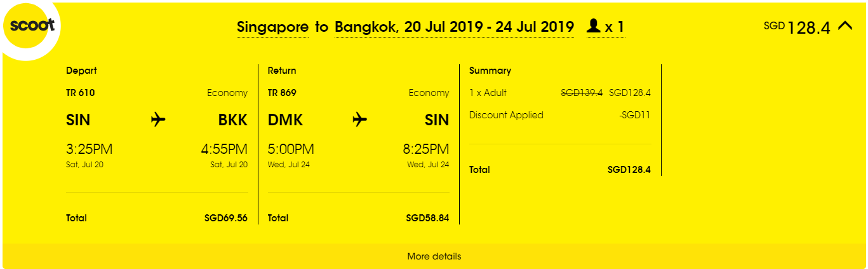Click the Scoot logo
Image resolution: width=868 pixels, height=269 pixels.
[x=30, y=26]
